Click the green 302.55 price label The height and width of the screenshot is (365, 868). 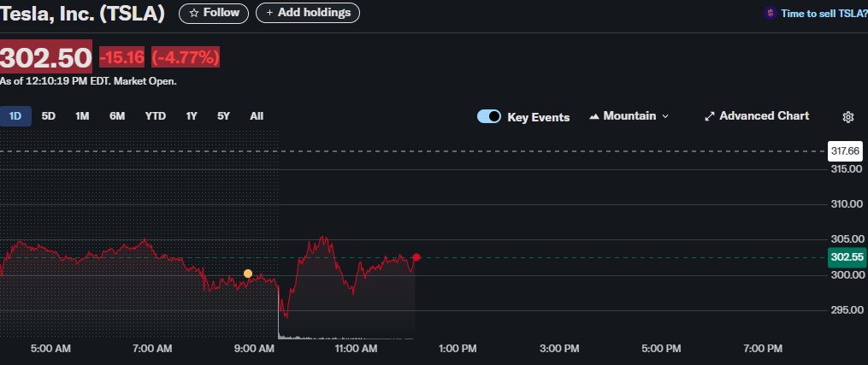(847, 257)
